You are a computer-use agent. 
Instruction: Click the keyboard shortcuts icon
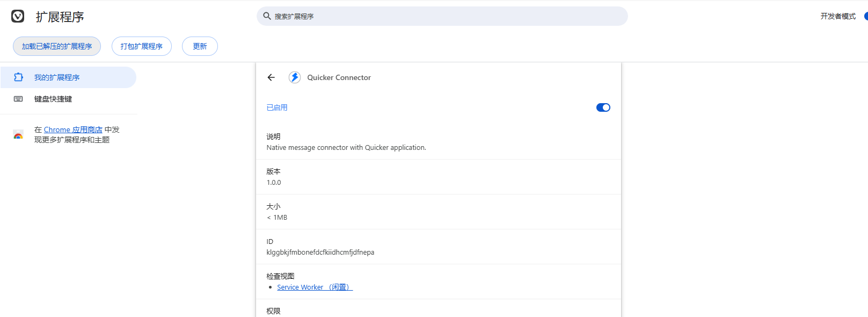point(18,99)
